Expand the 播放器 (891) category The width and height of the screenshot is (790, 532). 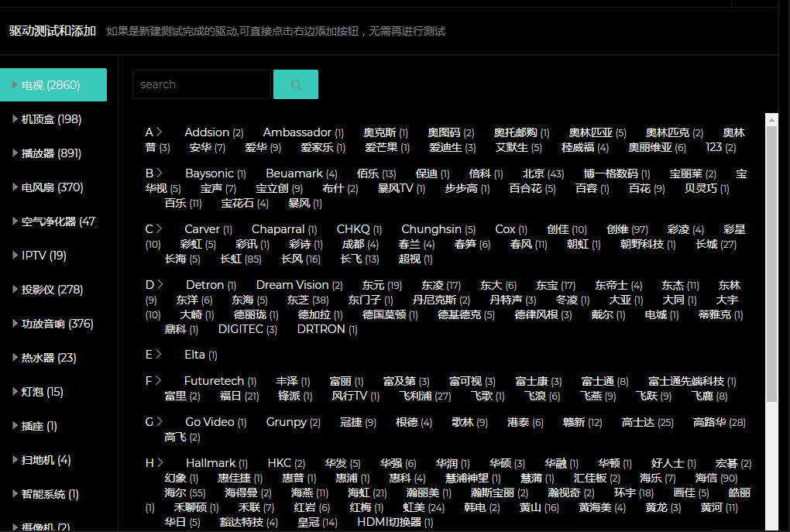coord(51,153)
